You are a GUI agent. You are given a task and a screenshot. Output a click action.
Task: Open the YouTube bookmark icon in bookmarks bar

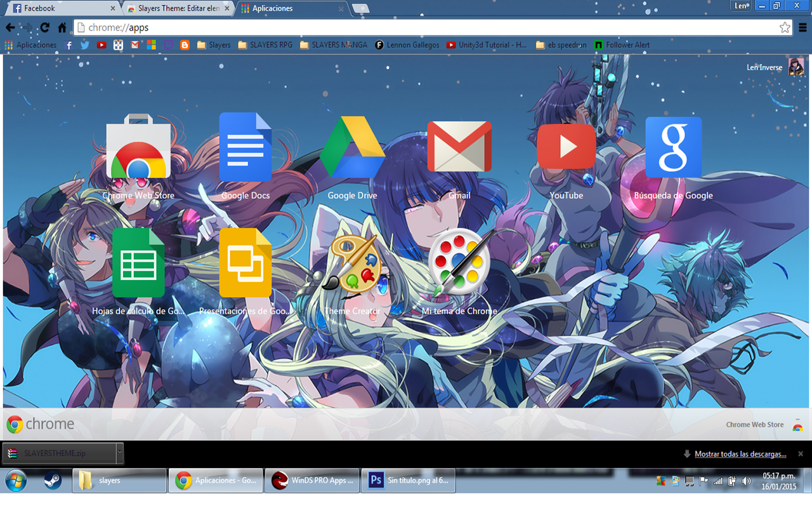[x=101, y=45]
